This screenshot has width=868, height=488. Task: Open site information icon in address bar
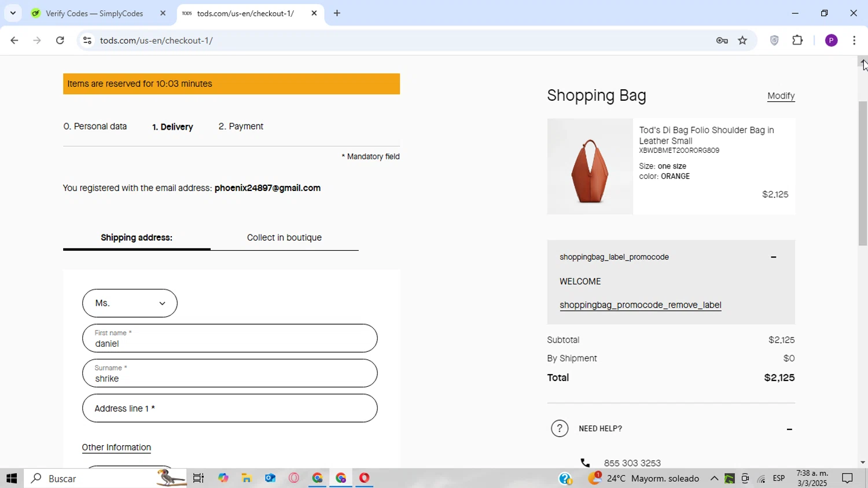(x=87, y=41)
